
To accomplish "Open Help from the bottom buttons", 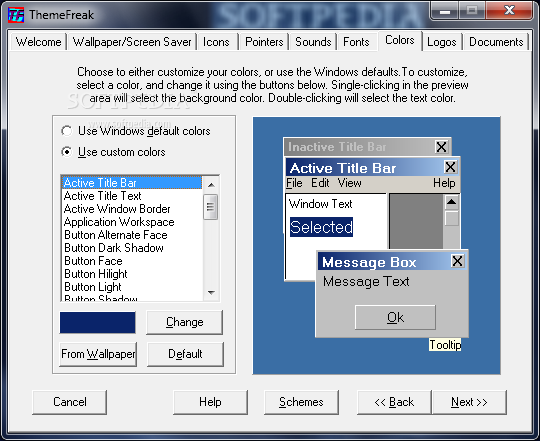I will tap(210, 402).
